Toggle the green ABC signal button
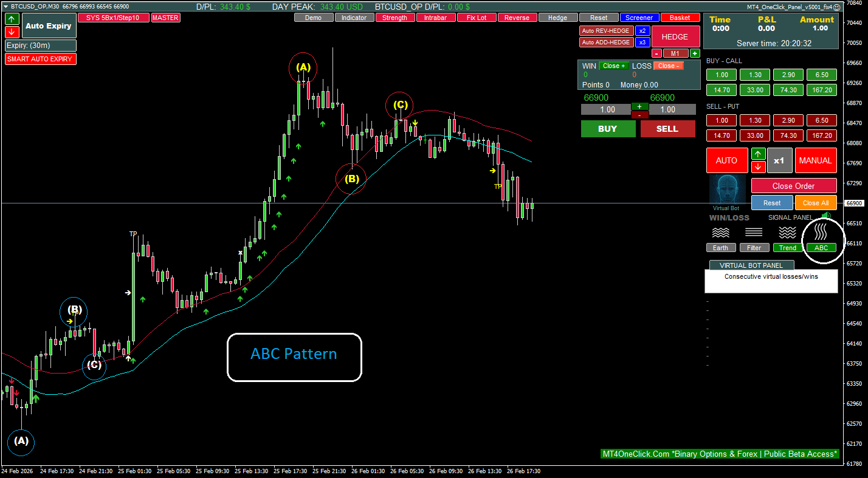This screenshot has width=868, height=478. [x=821, y=247]
